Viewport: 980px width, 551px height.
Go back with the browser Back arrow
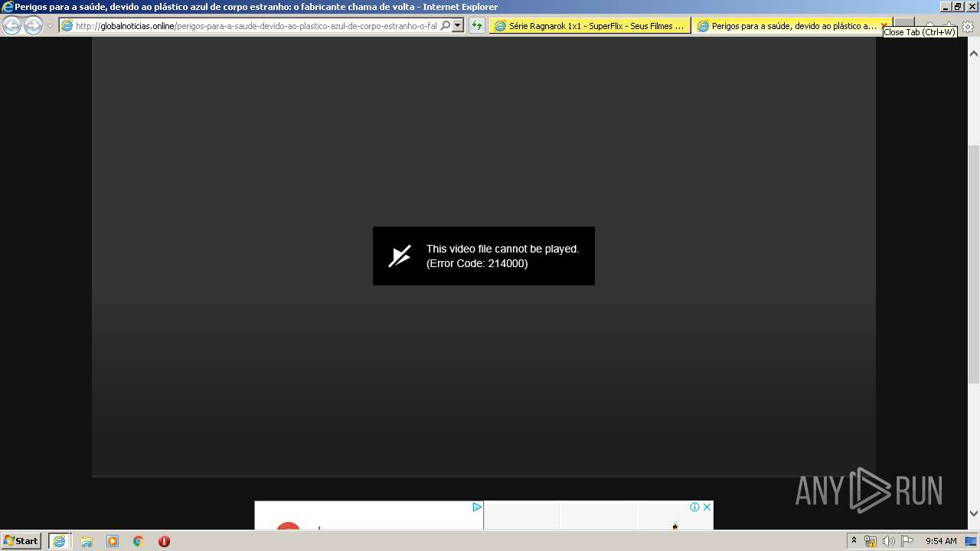(x=11, y=25)
